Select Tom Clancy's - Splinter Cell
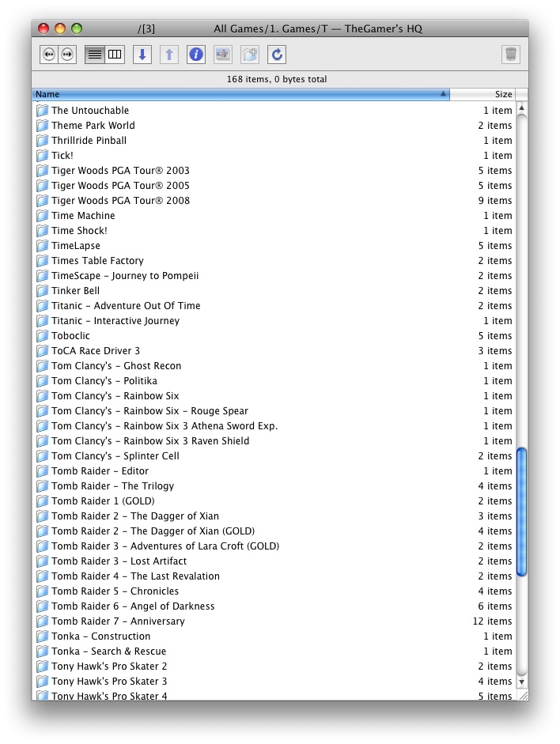The width and height of the screenshot is (560, 744). (115, 456)
